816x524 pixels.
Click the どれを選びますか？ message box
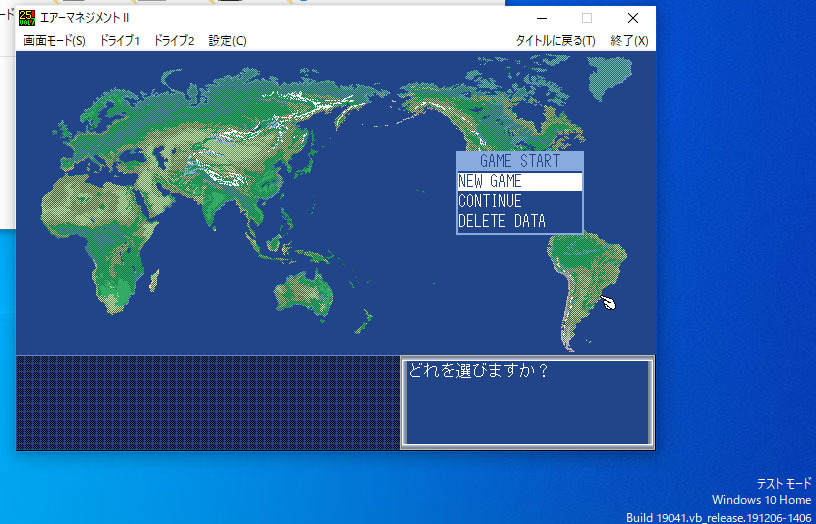click(527, 402)
